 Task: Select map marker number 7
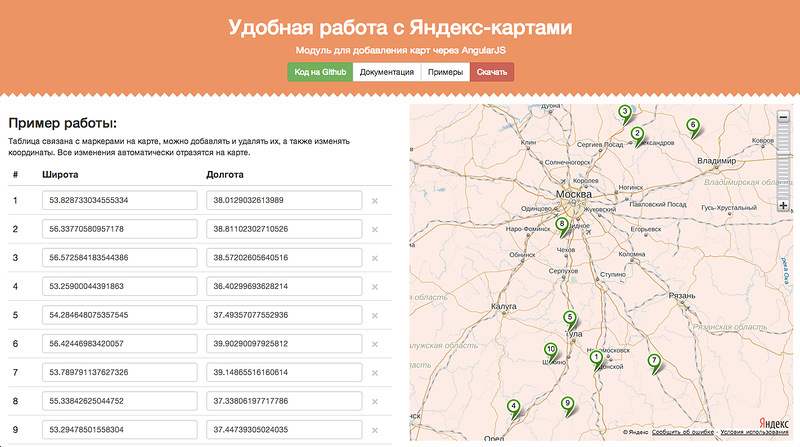[x=654, y=363]
